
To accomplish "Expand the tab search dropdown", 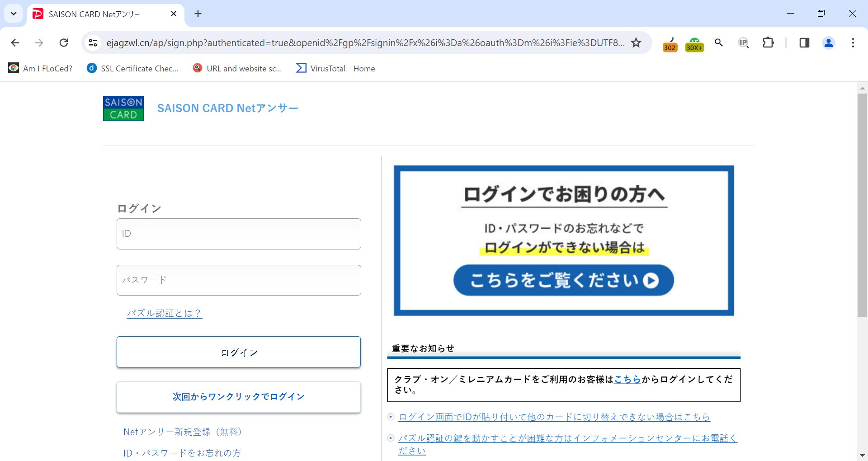I will pyautogui.click(x=14, y=14).
